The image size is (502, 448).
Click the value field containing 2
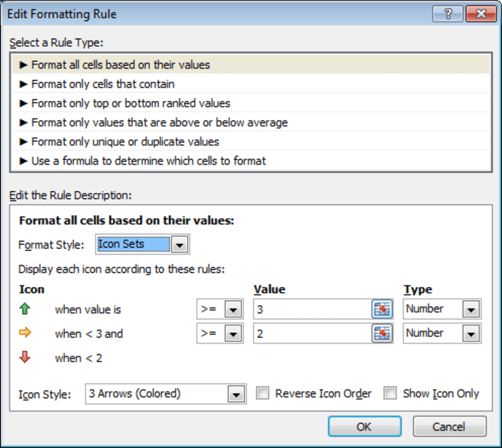pos(314,333)
